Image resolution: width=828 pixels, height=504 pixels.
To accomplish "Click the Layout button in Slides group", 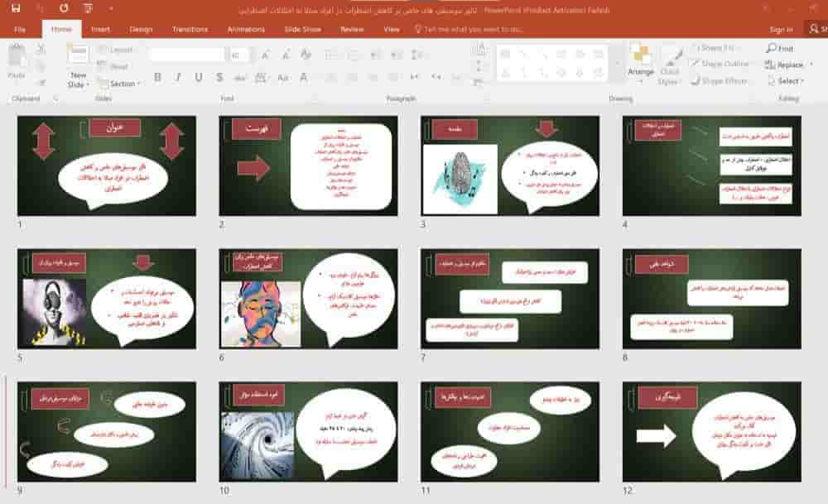I will click(116, 50).
